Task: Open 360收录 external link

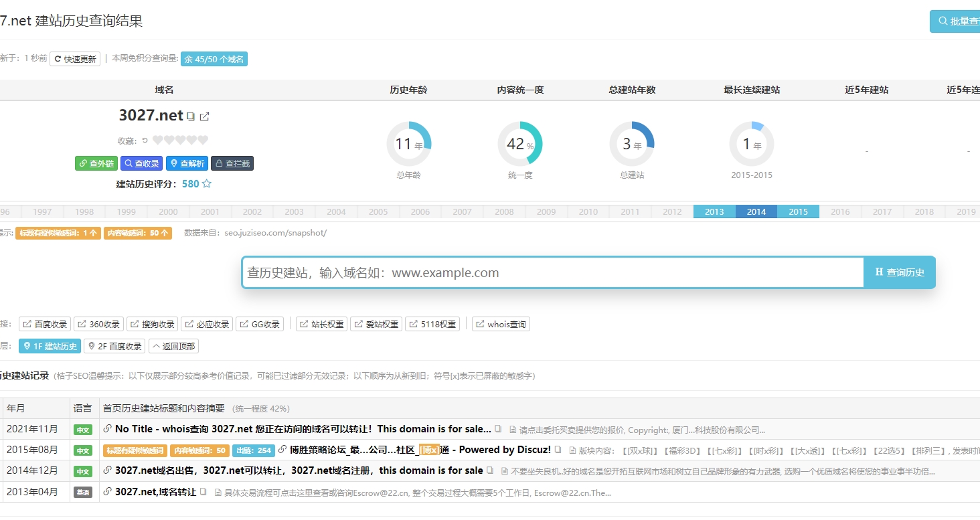Action: pos(98,325)
